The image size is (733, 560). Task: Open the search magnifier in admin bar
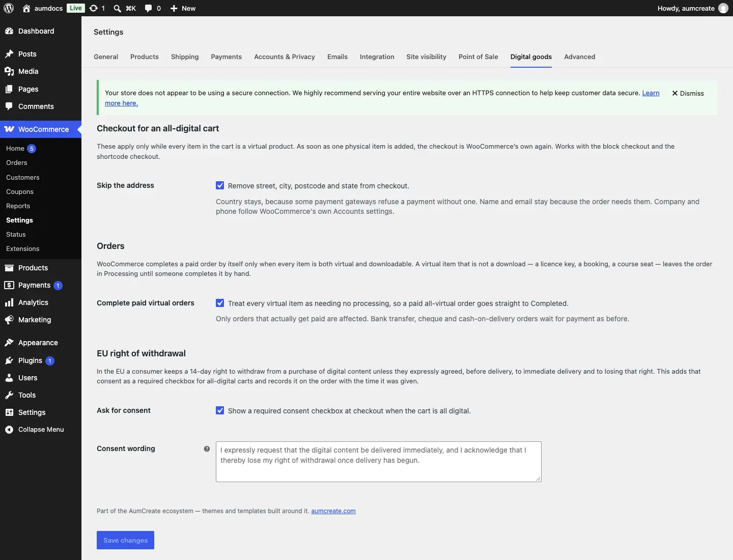pos(117,8)
